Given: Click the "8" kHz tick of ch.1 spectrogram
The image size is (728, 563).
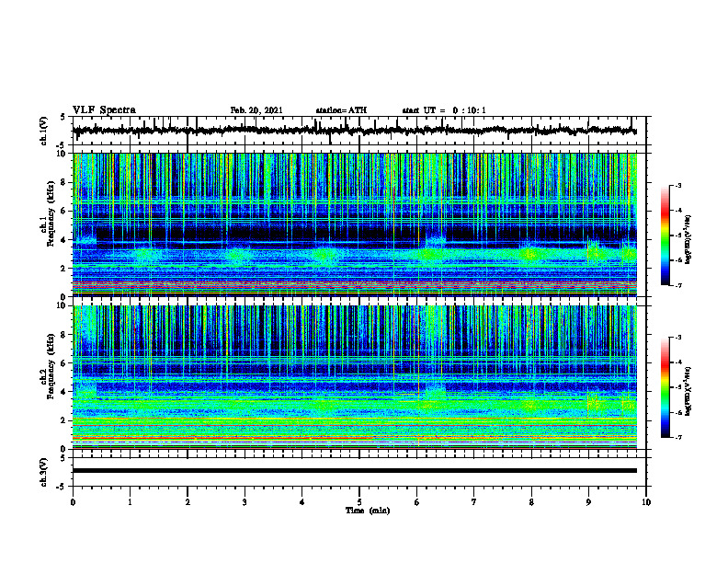Looking at the screenshot, I should 64,182.
